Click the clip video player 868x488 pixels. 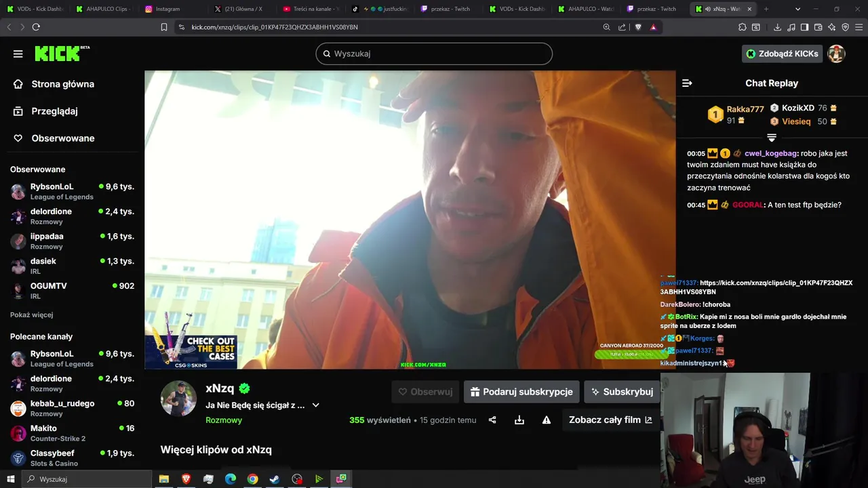click(410, 220)
